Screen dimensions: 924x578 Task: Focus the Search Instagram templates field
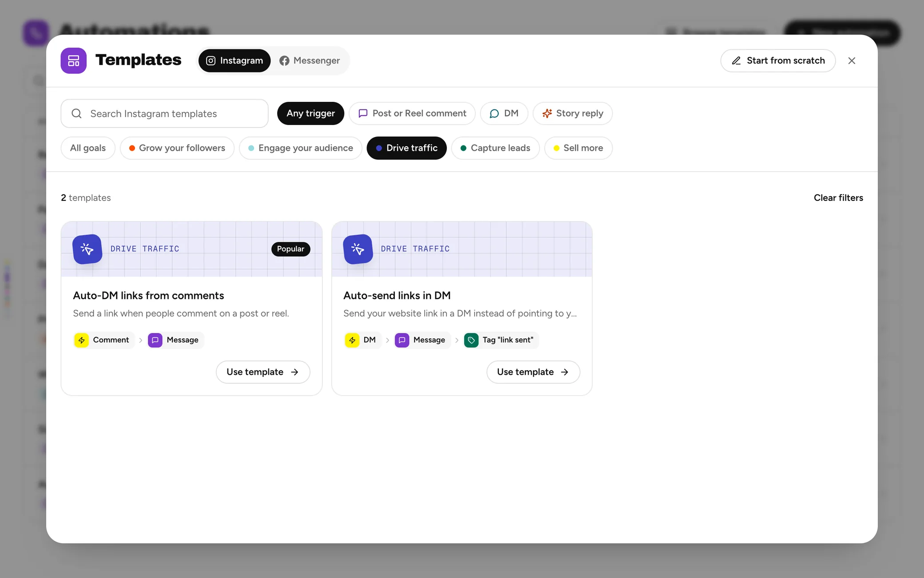(x=164, y=113)
